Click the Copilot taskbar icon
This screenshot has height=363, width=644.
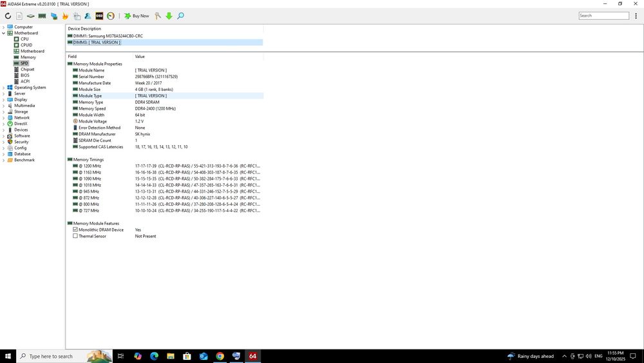(x=138, y=356)
